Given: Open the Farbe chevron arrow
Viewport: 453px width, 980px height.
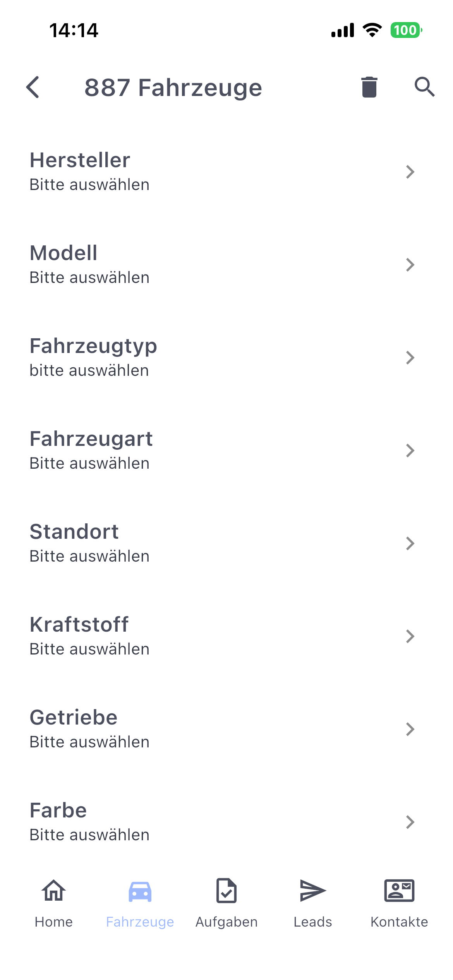Looking at the screenshot, I should 410,822.
